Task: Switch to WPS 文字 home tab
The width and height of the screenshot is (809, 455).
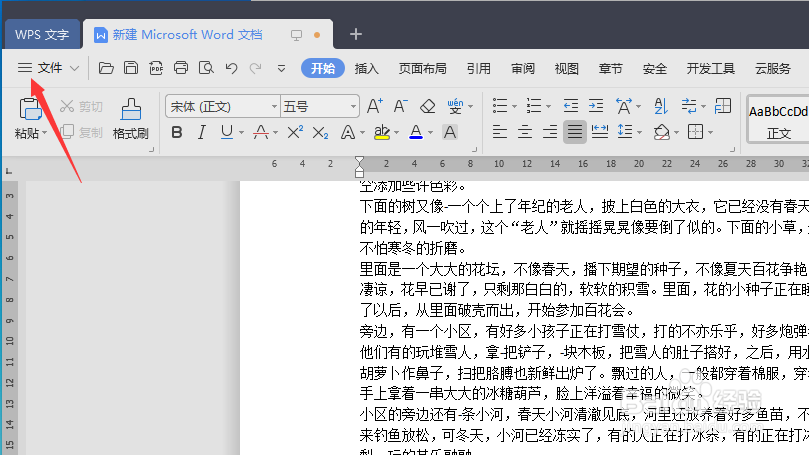Action: coord(42,34)
